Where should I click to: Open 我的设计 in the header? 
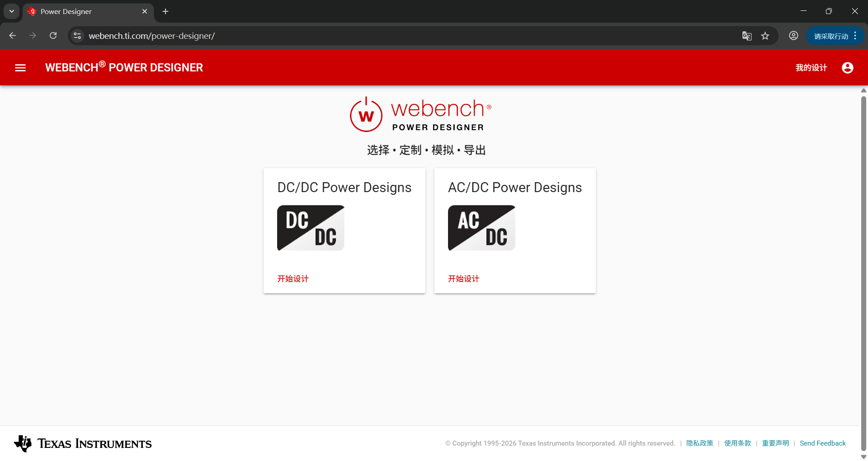pos(811,68)
